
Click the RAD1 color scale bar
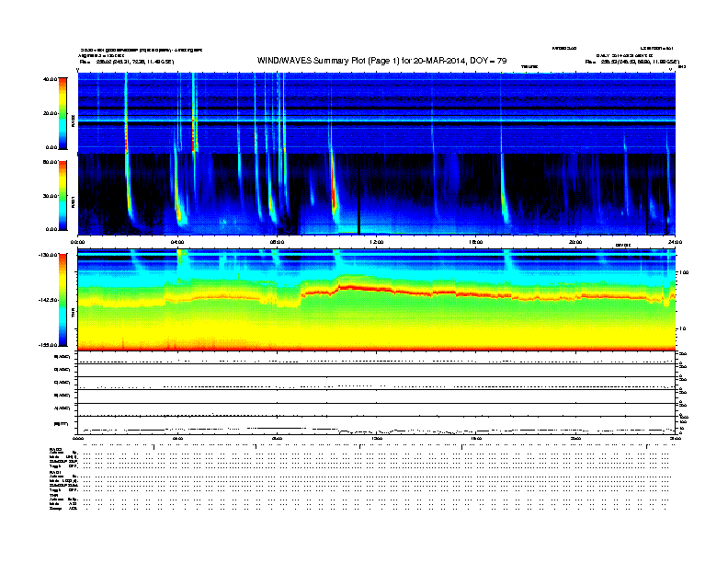coord(63,196)
